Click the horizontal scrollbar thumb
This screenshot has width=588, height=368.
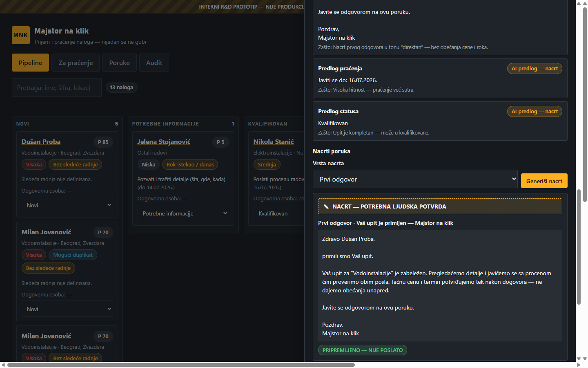tap(181, 365)
